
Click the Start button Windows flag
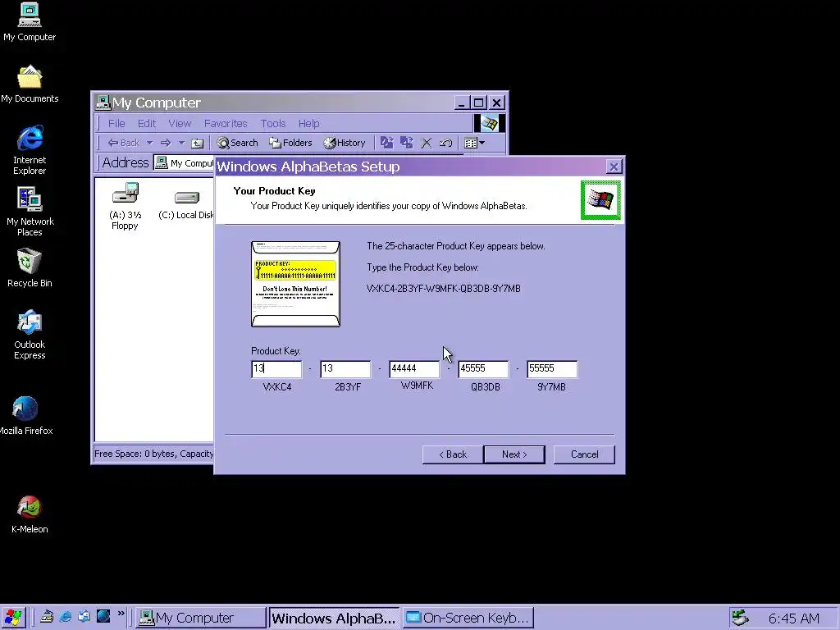13,618
